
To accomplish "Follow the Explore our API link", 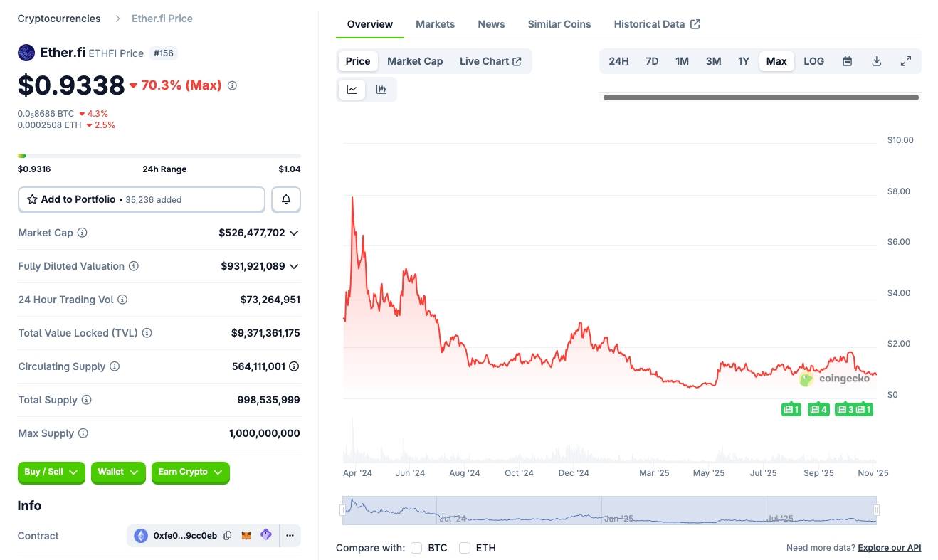I will (x=889, y=548).
